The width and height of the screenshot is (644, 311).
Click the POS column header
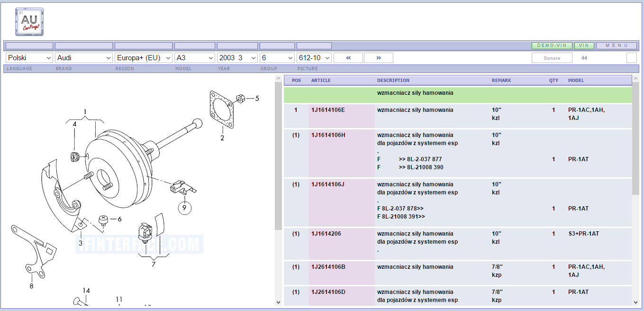[x=296, y=81]
